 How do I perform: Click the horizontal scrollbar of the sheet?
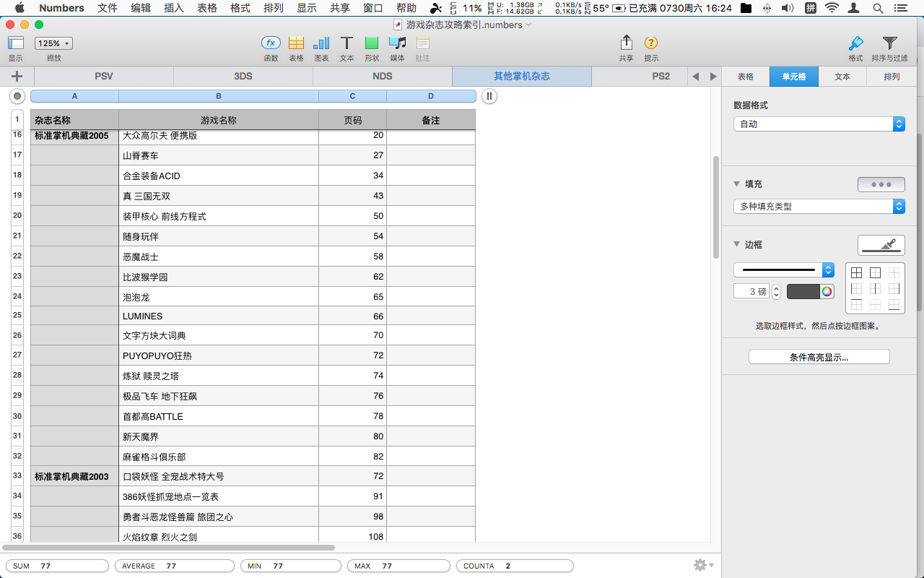(167, 548)
